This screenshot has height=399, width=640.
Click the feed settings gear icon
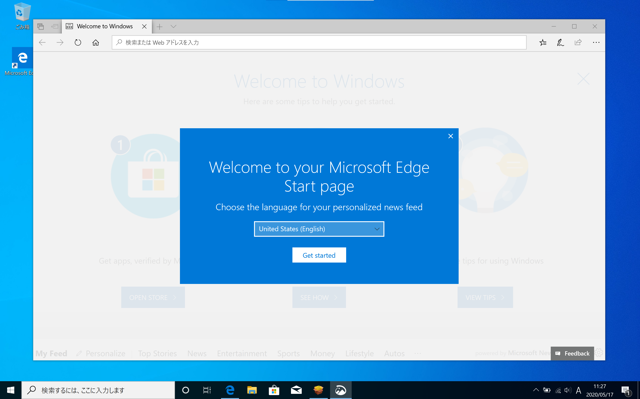tap(599, 352)
